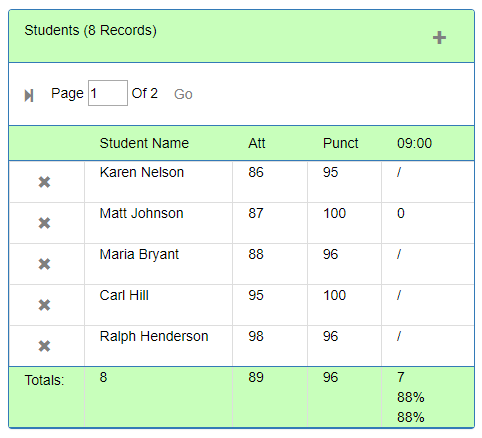Viewport: 482px width, 438px height.
Task: Click the 09:00 column header
Action: coord(414,143)
